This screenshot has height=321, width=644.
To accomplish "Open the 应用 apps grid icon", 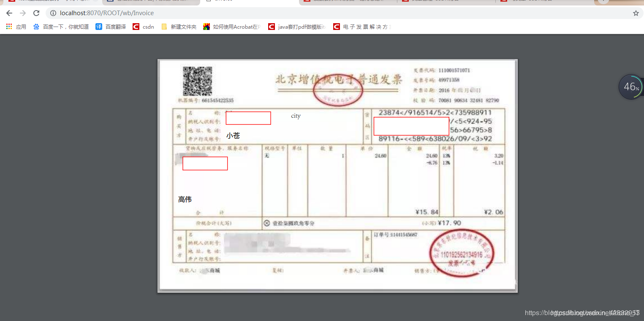I will [x=8, y=27].
